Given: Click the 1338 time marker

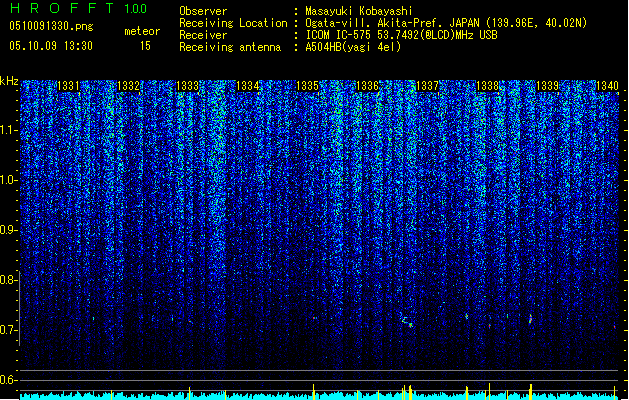Looking at the screenshot, I should (487, 86).
